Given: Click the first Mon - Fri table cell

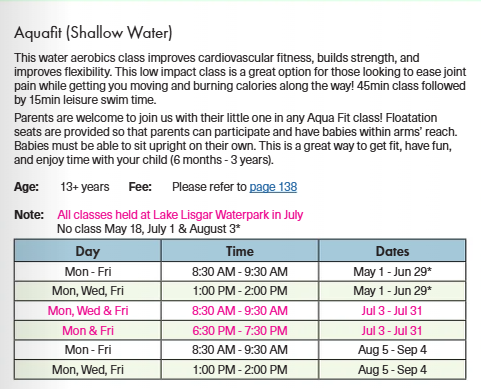Looking at the screenshot, I should click(x=88, y=272).
